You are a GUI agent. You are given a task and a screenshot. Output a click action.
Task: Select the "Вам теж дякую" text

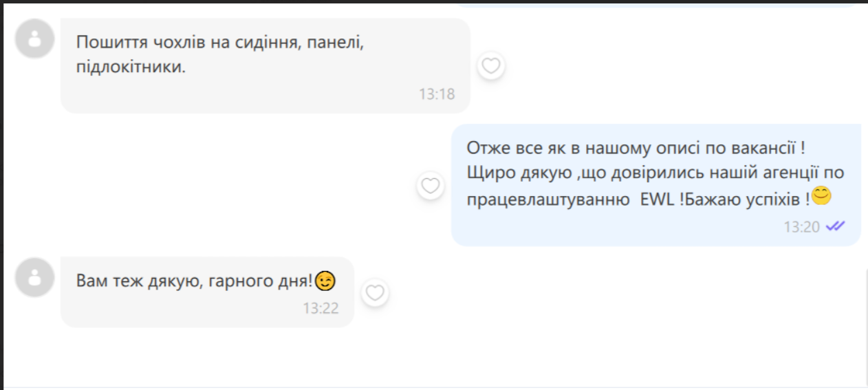[x=133, y=281]
